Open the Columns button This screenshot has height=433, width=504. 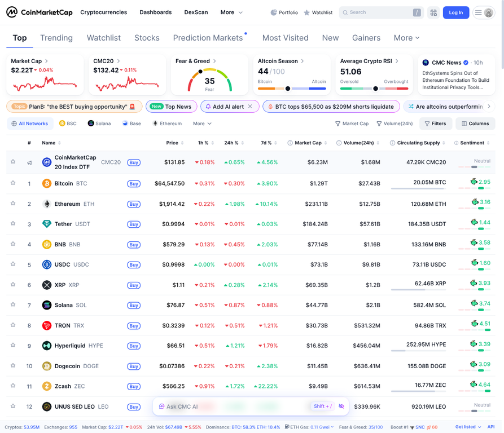[x=475, y=123]
